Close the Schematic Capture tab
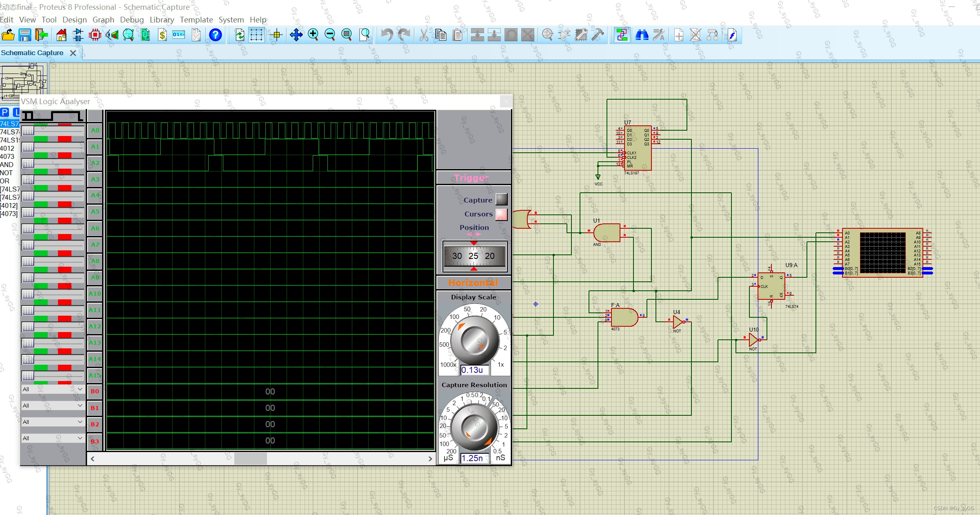The height and width of the screenshot is (515, 980). point(73,53)
